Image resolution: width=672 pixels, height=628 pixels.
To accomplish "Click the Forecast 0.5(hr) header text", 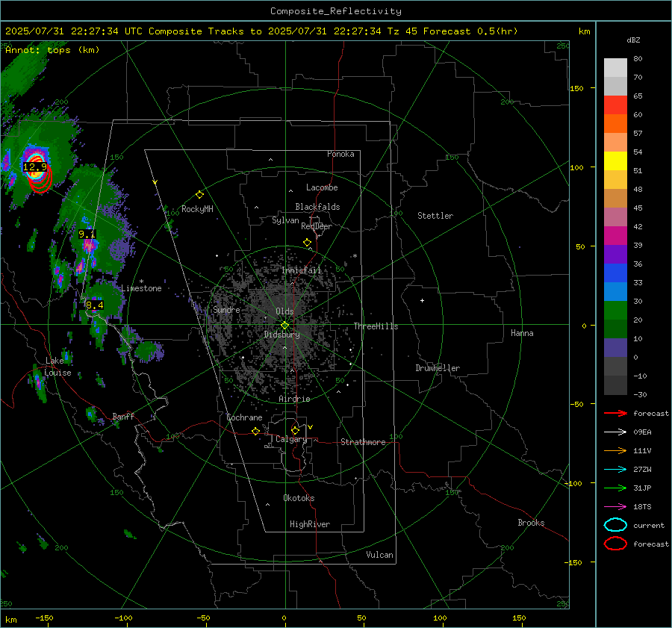I will (x=470, y=31).
